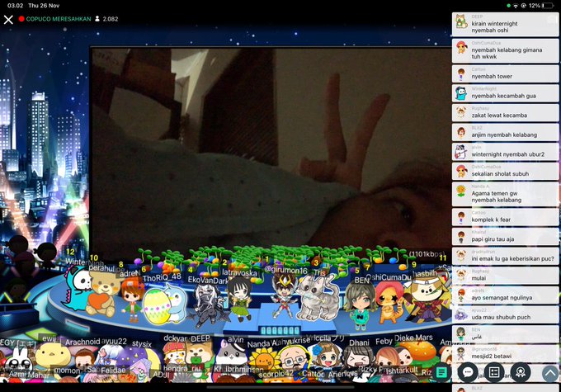Open comment 'Agama temen gw nyembah kelabang'
The width and height of the screenshot is (561, 392).
coord(505,194)
